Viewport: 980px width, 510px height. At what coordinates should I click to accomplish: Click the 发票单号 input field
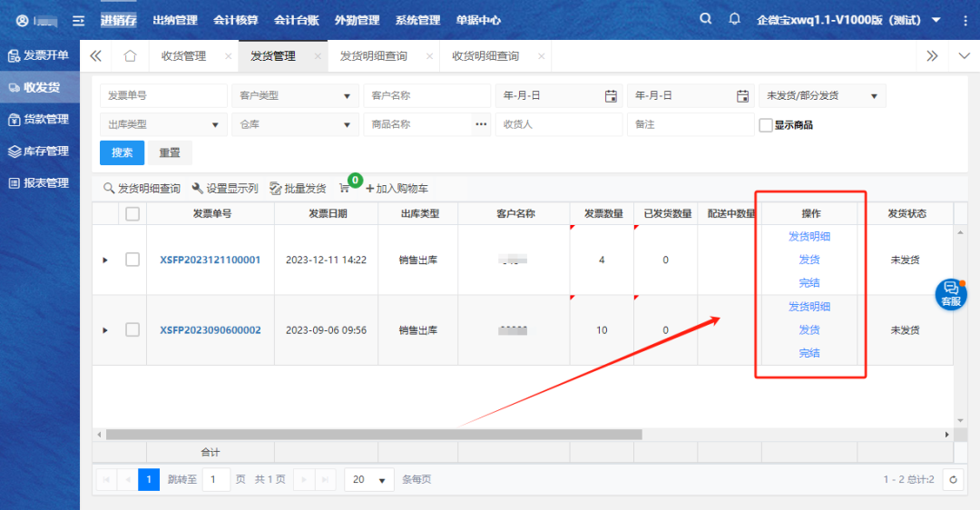[x=163, y=96]
